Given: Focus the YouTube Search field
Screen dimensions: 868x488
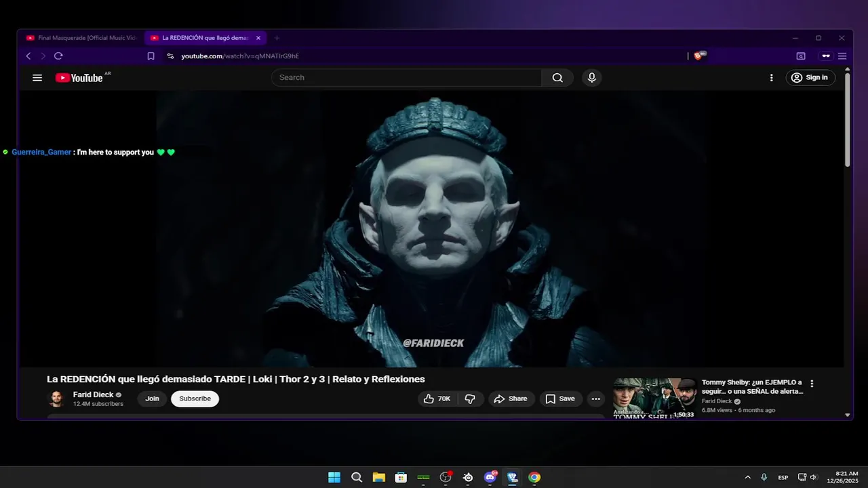Looking at the screenshot, I should click(407, 78).
